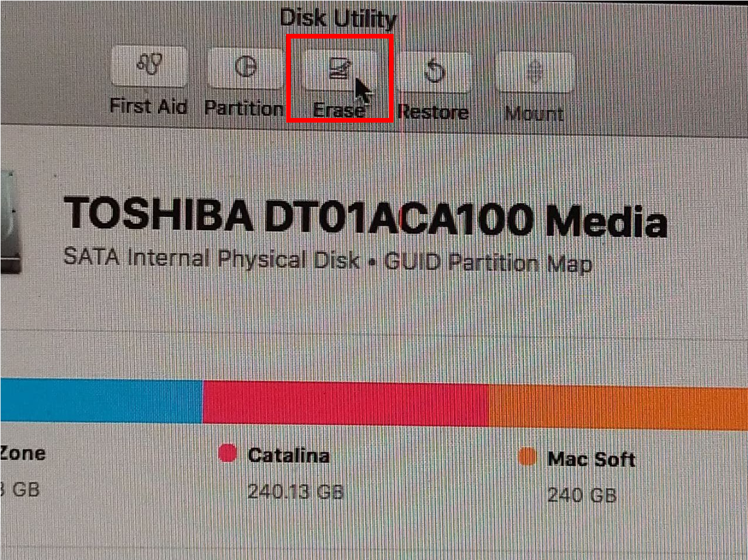Click the Catalina volume name
The width and height of the screenshot is (748, 560).
[288, 455]
